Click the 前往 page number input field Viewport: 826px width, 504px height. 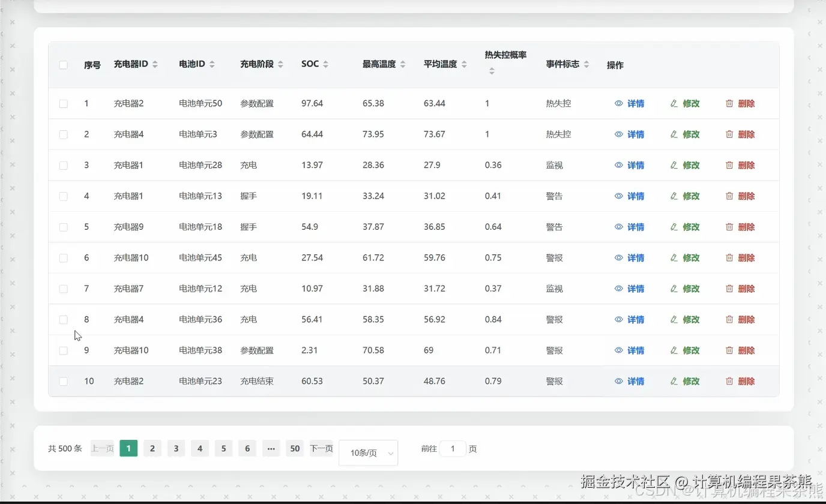coord(453,448)
